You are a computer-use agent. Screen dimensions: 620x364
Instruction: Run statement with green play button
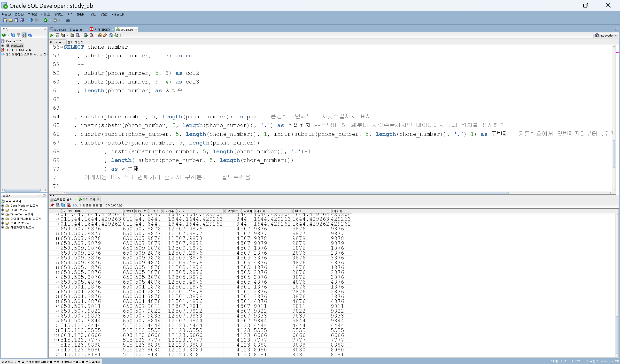(x=51, y=35)
